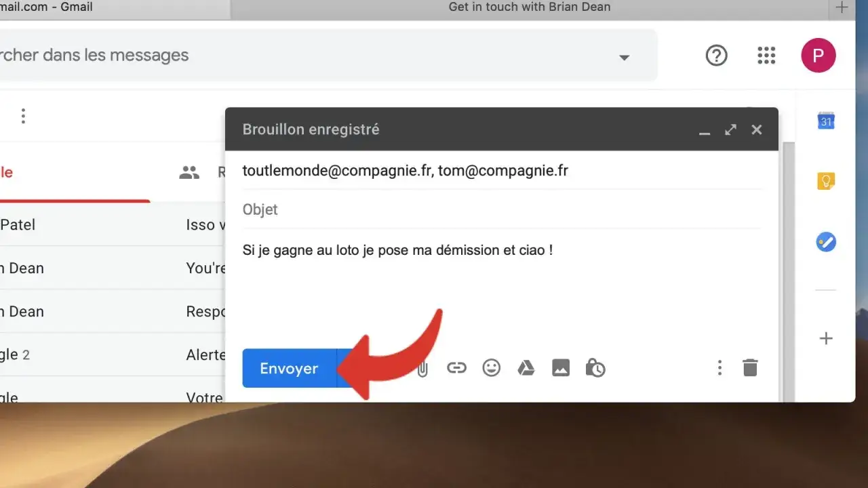Open the Google apps grid
This screenshot has width=868, height=488.
766,56
